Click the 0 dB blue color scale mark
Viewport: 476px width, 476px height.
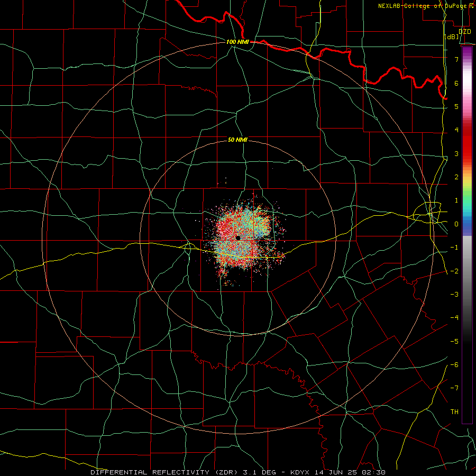coord(456,224)
